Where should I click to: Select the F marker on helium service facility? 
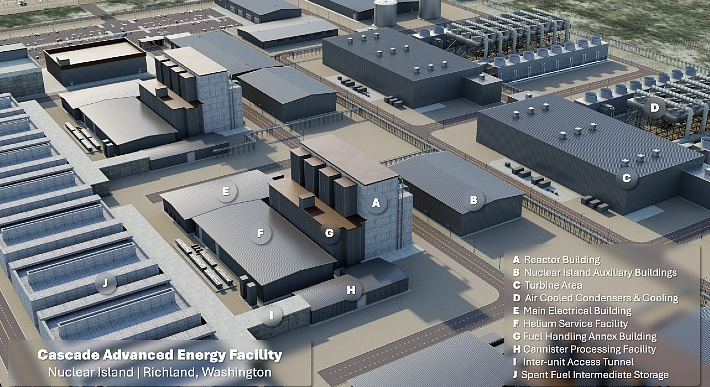point(260,234)
